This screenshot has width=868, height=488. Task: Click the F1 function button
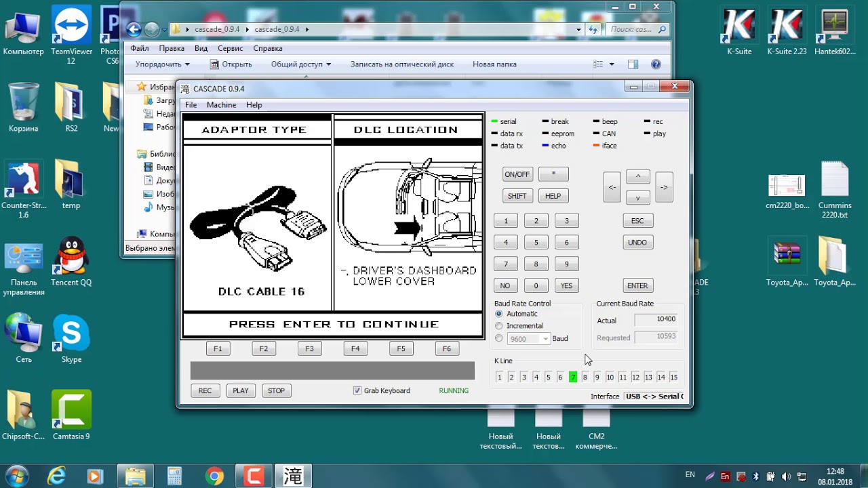(x=218, y=348)
